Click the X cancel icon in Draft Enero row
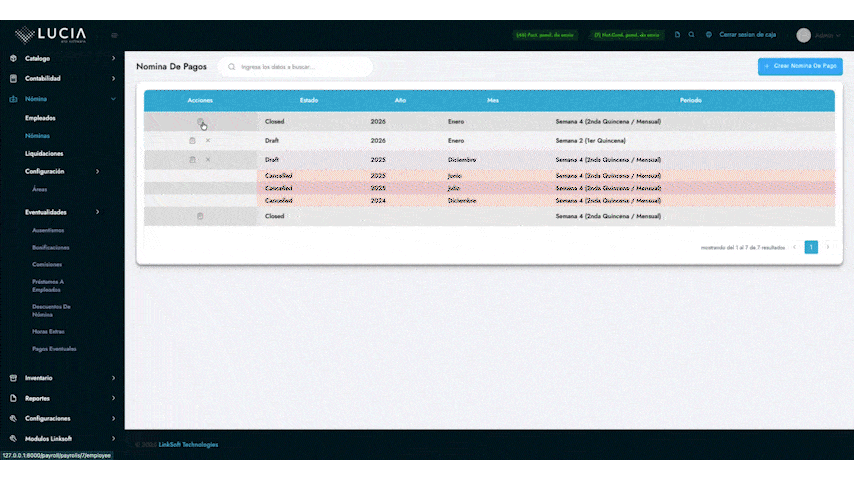The image size is (854, 480). [x=208, y=141]
